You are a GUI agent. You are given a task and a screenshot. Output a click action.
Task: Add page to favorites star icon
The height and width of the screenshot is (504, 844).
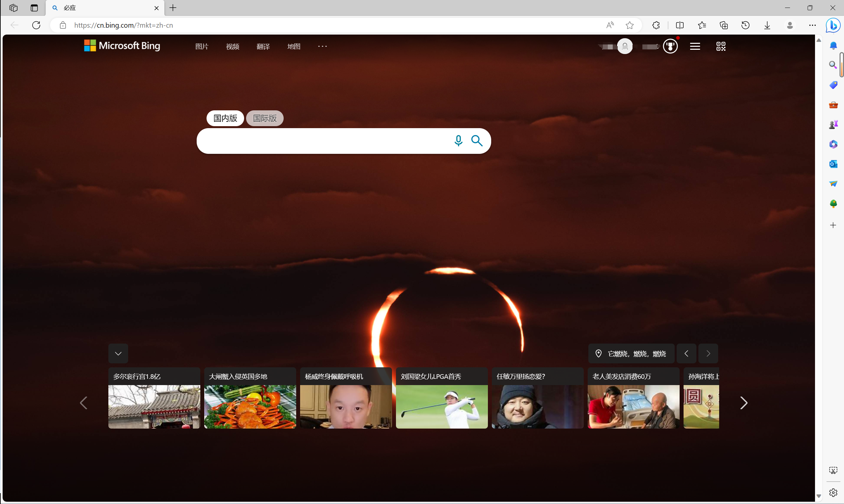pyautogui.click(x=629, y=25)
